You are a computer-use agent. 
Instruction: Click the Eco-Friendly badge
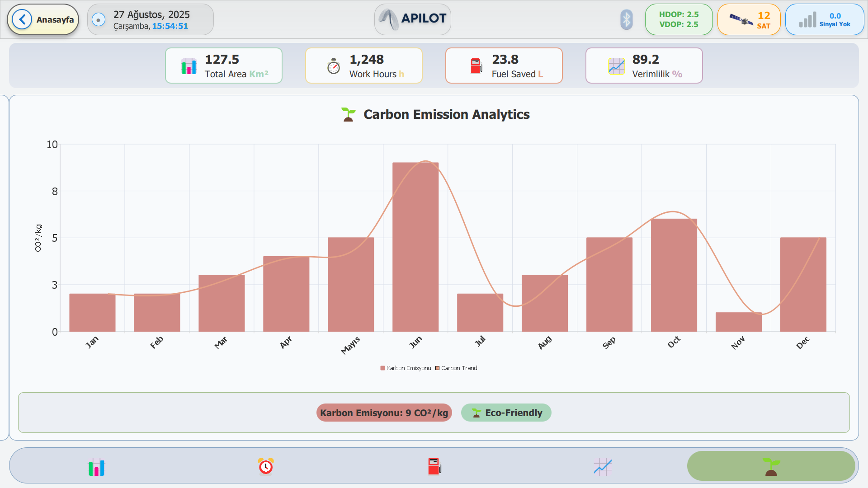506,413
